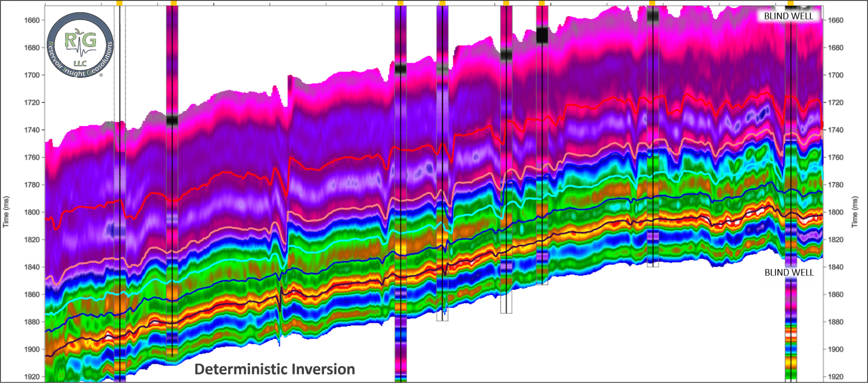Image resolution: width=868 pixels, height=389 pixels.
Task: Select the leftmost yellow well marker at top
Action: tap(119, 3)
